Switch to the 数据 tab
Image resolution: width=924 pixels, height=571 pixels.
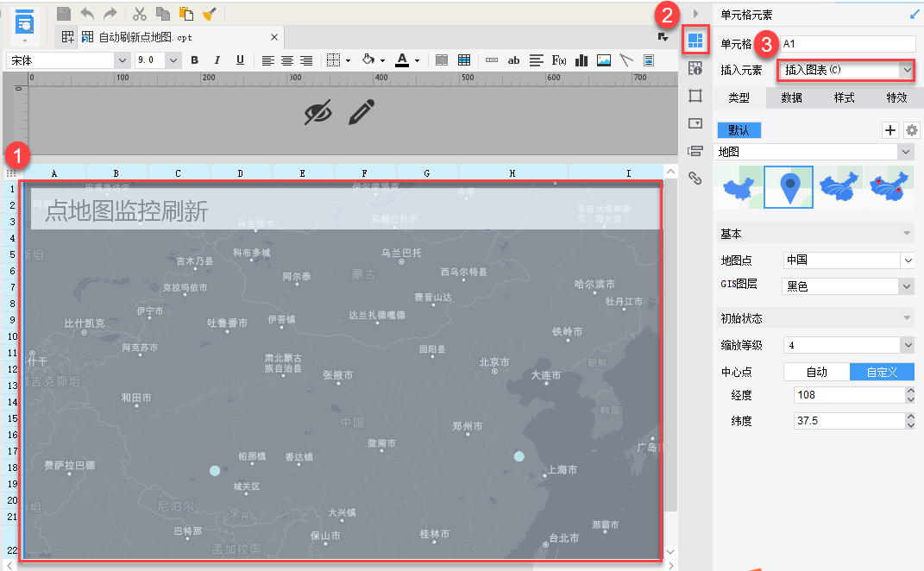[791, 97]
